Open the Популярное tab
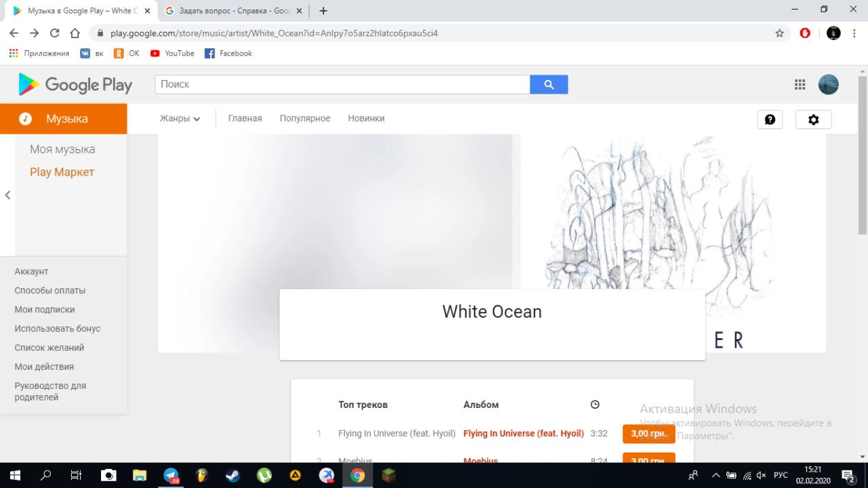This screenshot has height=488, width=868. [305, 118]
